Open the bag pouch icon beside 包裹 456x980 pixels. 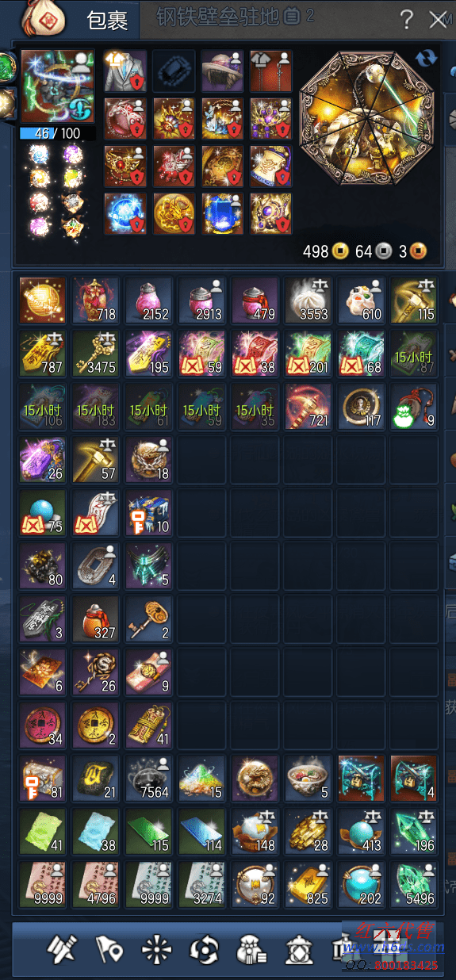(42, 17)
